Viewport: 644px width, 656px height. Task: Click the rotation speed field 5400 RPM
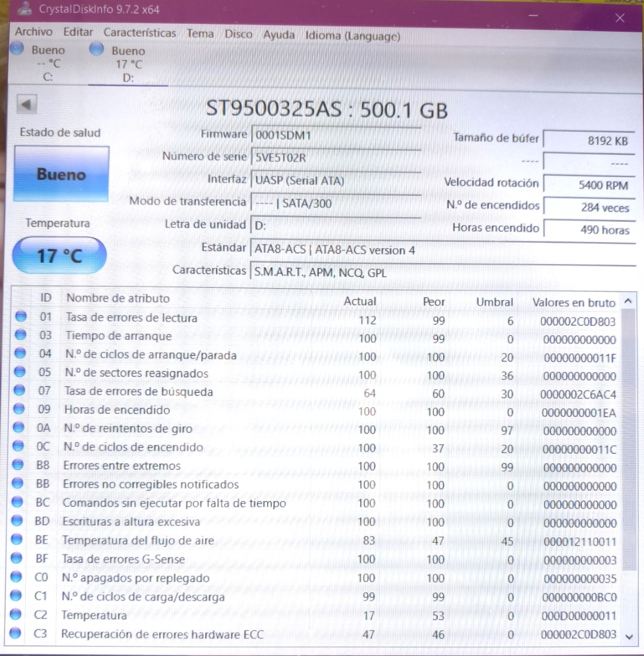589,185
